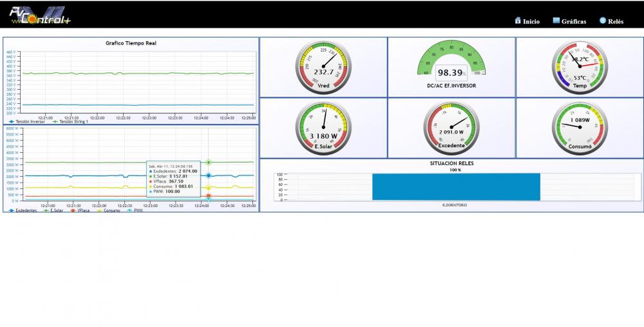Toggle Exdedentes legend series
Viewport: 644px width, 327px height.
tap(23, 211)
